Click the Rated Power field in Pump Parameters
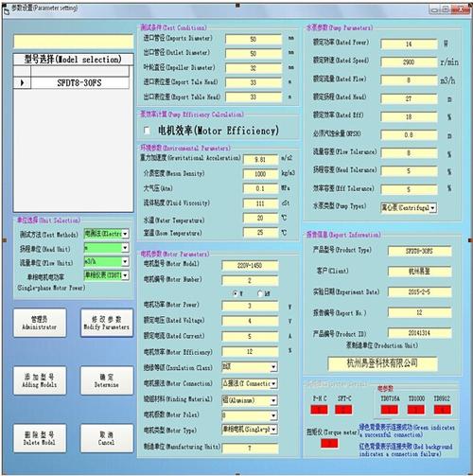473x476 pixels. [409, 44]
